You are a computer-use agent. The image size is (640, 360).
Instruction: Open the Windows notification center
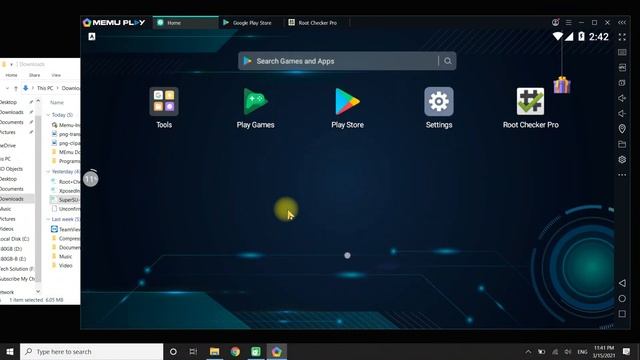[626, 351]
